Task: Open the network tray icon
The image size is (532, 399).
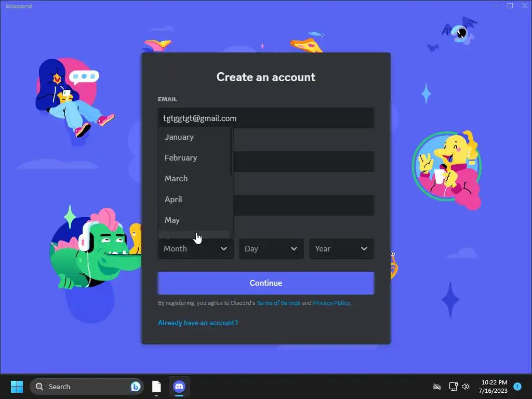Action: click(453, 387)
